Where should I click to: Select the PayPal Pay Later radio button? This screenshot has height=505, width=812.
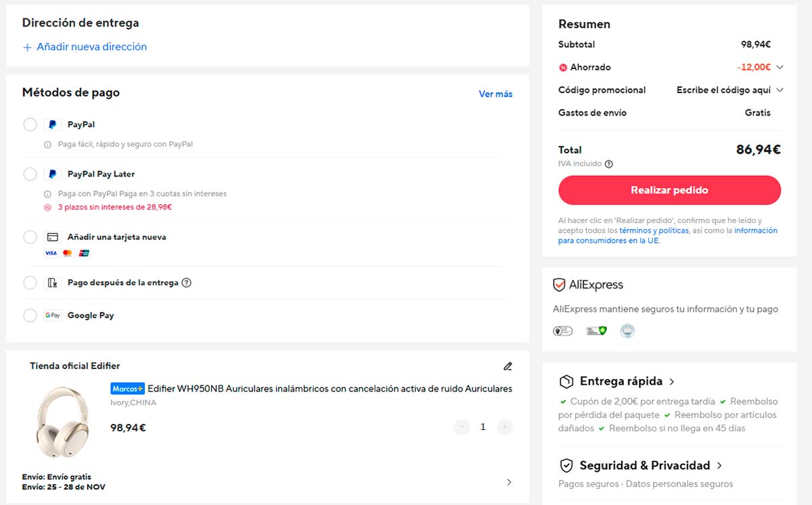tap(30, 174)
